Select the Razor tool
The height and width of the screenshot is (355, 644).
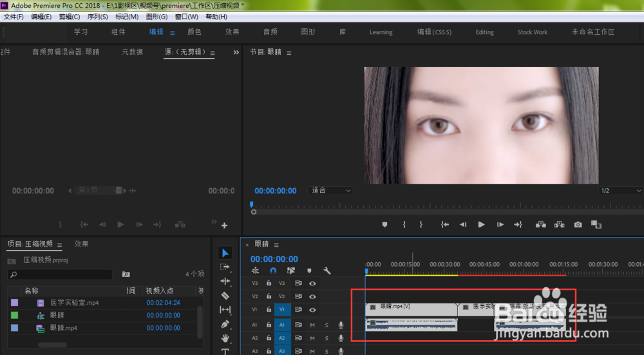[x=225, y=296]
